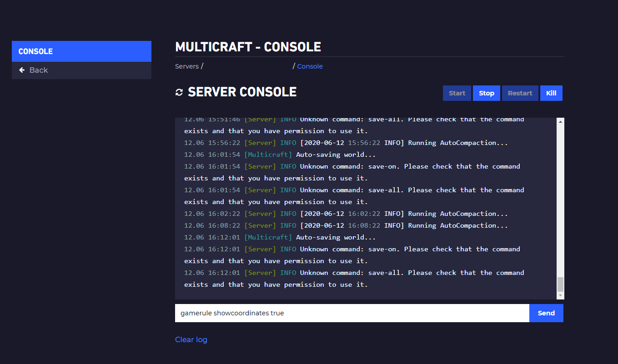Screen dimensions: 618x364
Task: Click the MULTICRAFT - CONSOLE heading
Action: point(248,46)
